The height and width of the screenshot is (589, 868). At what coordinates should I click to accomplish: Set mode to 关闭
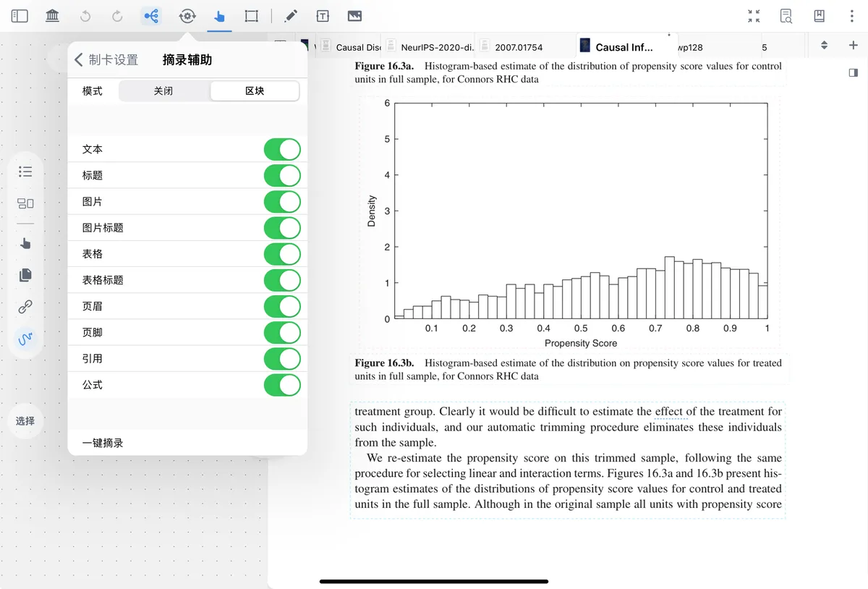[x=163, y=91]
